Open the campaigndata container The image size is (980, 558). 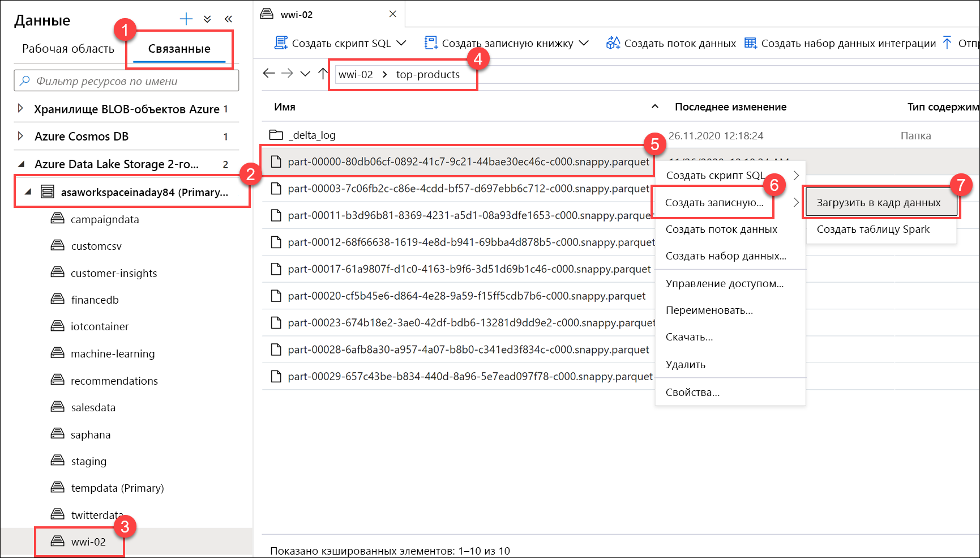pos(105,219)
